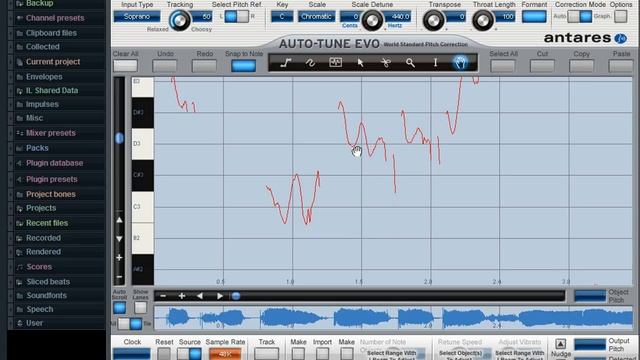Click the Copy button
The width and height of the screenshot is (640, 360).
[x=581, y=66]
